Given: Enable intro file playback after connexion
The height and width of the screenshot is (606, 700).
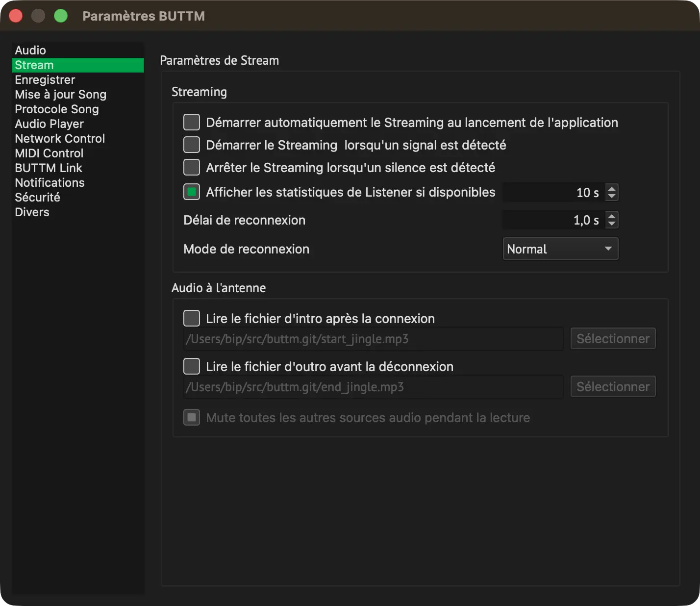Looking at the screenshot, I should [192, 318].
